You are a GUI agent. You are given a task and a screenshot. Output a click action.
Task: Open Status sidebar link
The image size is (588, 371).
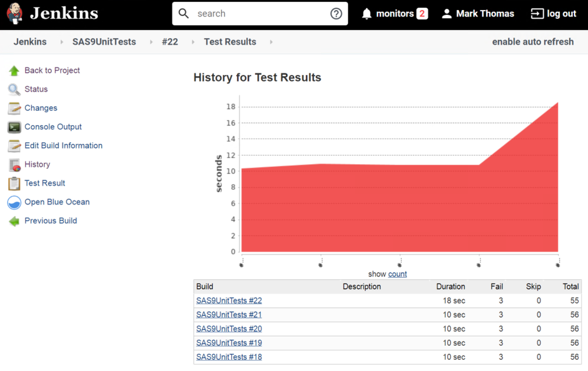pos(36,89)
